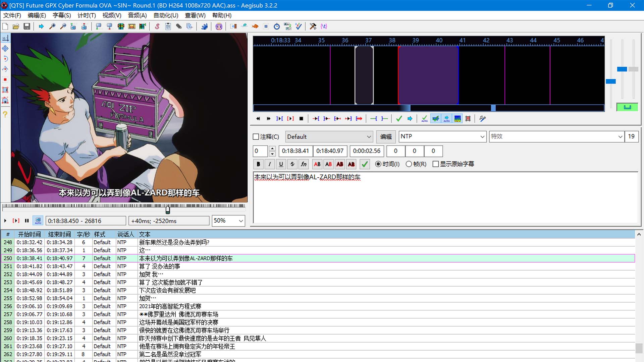This screenshot has height=362, width=644.
Task: Commit audio changes with the green checkmark
Action: pos(399,119)
